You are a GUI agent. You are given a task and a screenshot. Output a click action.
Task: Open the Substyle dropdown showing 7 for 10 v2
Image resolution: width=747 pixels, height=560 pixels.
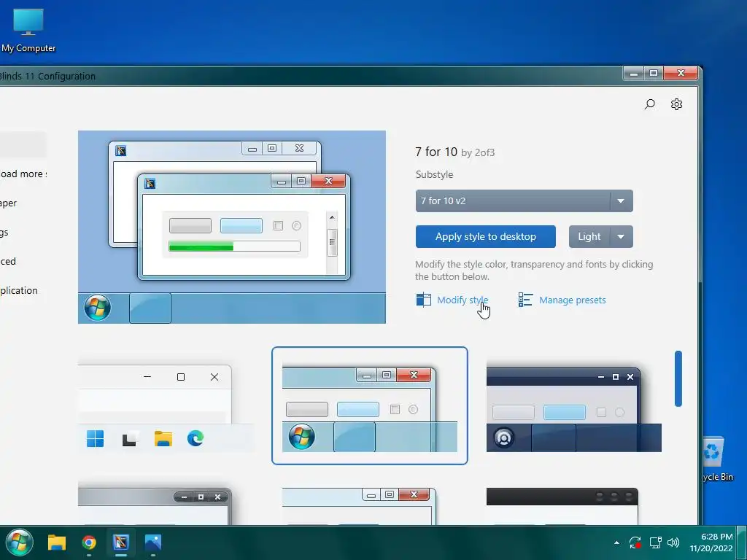click(524, 201)
